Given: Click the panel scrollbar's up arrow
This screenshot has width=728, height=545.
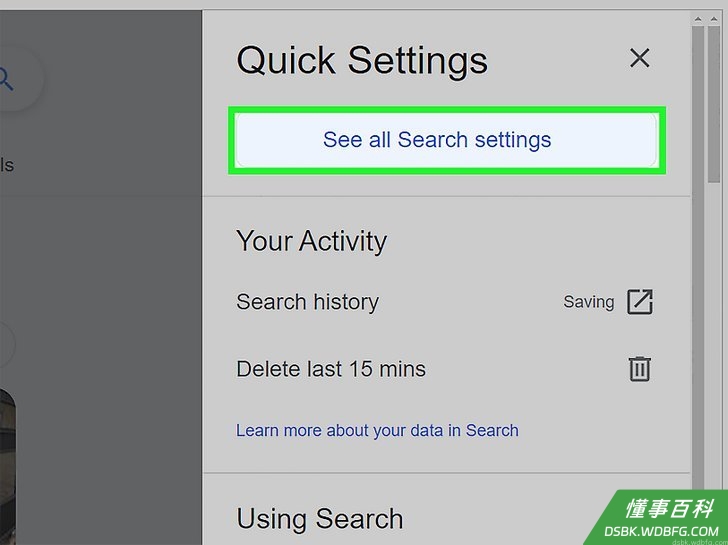Looking at the screenshot, I should (x=698, y=19).
